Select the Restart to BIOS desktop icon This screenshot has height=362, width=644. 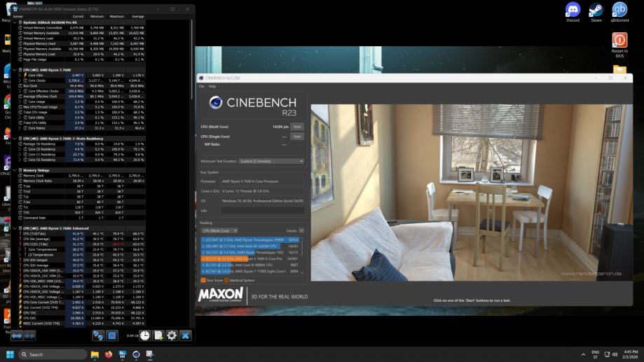tap(619, 45)
